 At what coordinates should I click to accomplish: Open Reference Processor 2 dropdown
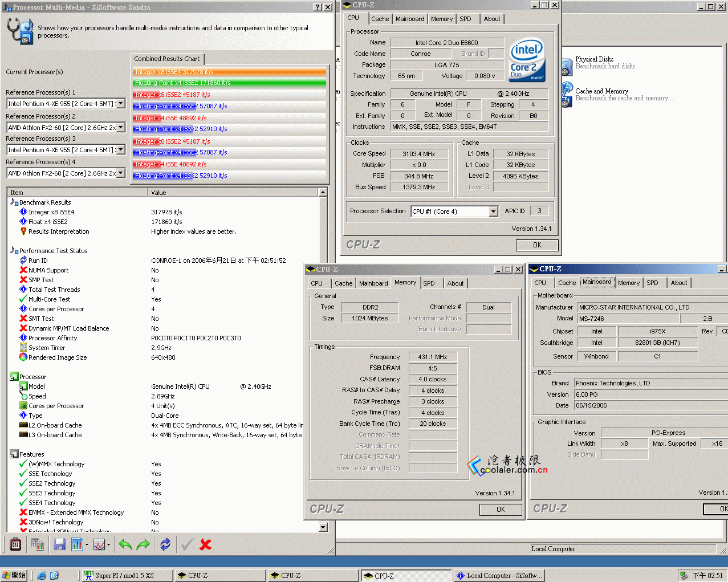pos(121,127)
